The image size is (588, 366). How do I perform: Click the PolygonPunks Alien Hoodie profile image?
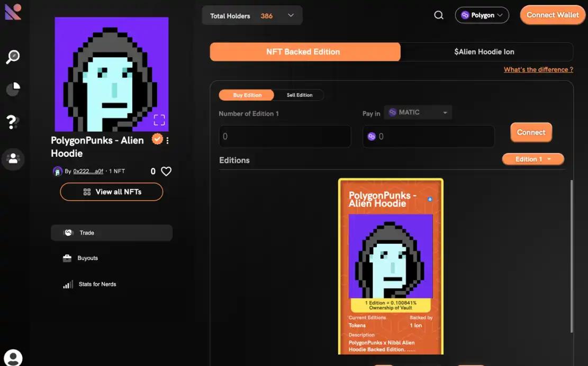click(111, 74)
